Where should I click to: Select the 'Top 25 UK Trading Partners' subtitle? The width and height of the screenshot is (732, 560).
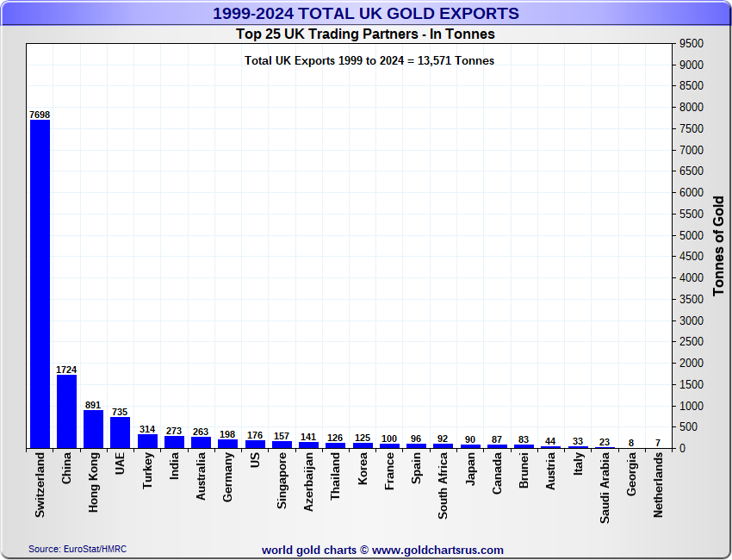365,34
